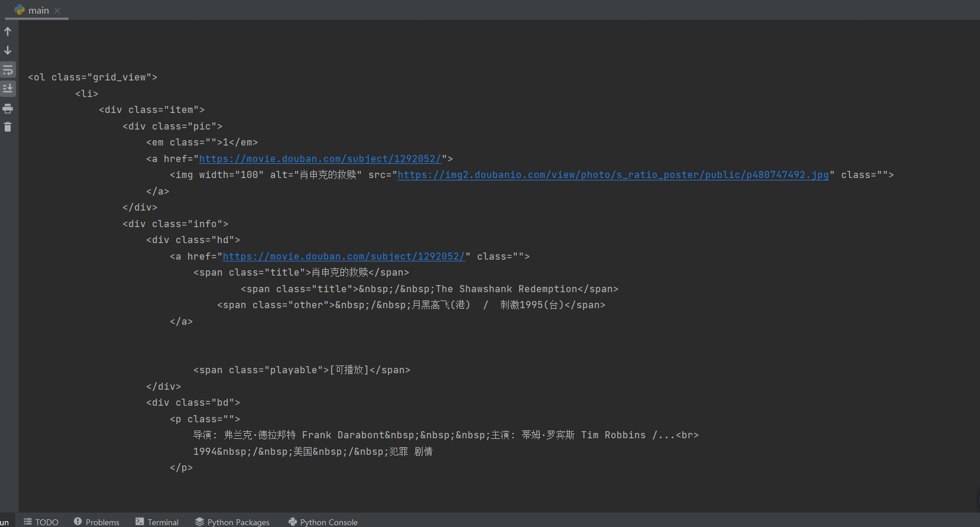Click the down arrow in the run toolbar
This screenshot has width=980, height=527.
pyautogui.click(x=8, y=50)
